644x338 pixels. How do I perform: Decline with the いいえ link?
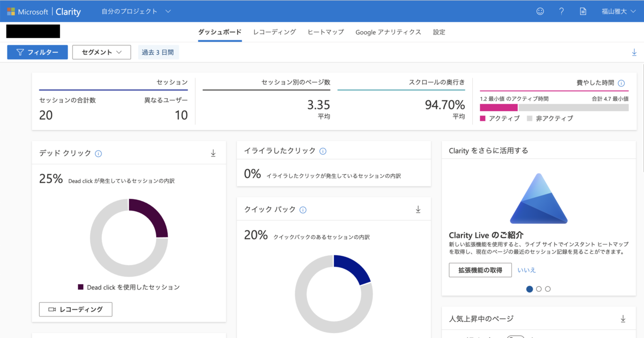click(526, 270)
